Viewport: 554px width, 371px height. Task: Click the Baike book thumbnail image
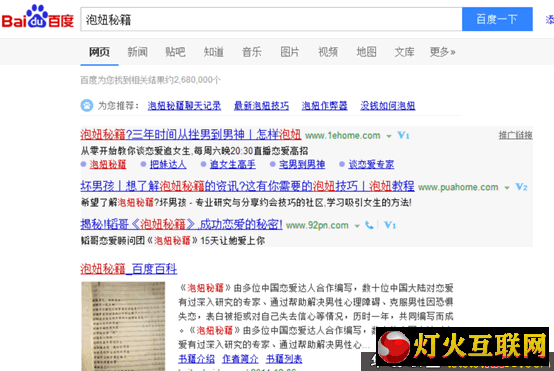[x=123, y=326]
